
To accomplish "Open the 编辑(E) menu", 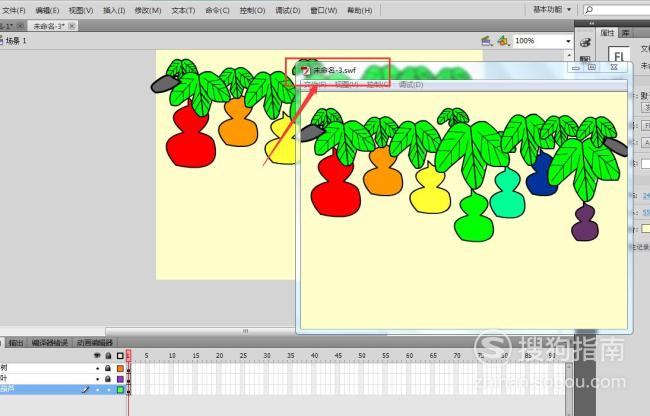I will (x=47, y=10).
